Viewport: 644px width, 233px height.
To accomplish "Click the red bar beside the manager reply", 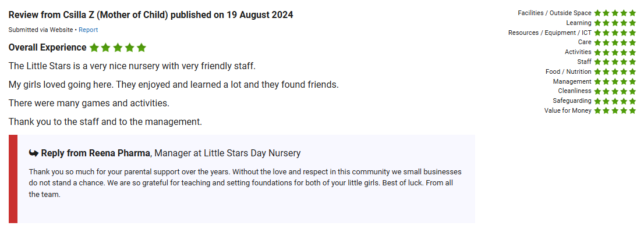I will point(13,179).
